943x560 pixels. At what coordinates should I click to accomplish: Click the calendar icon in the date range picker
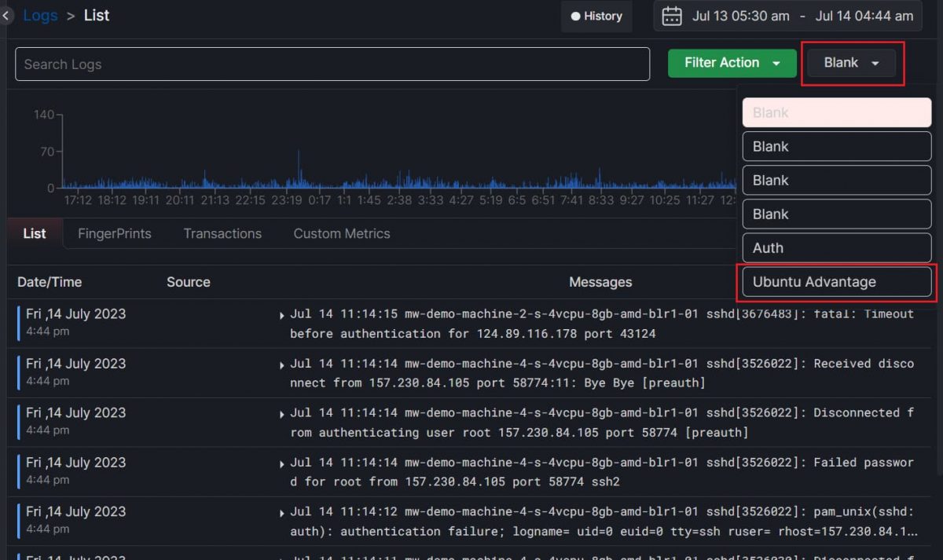point(672,16)
